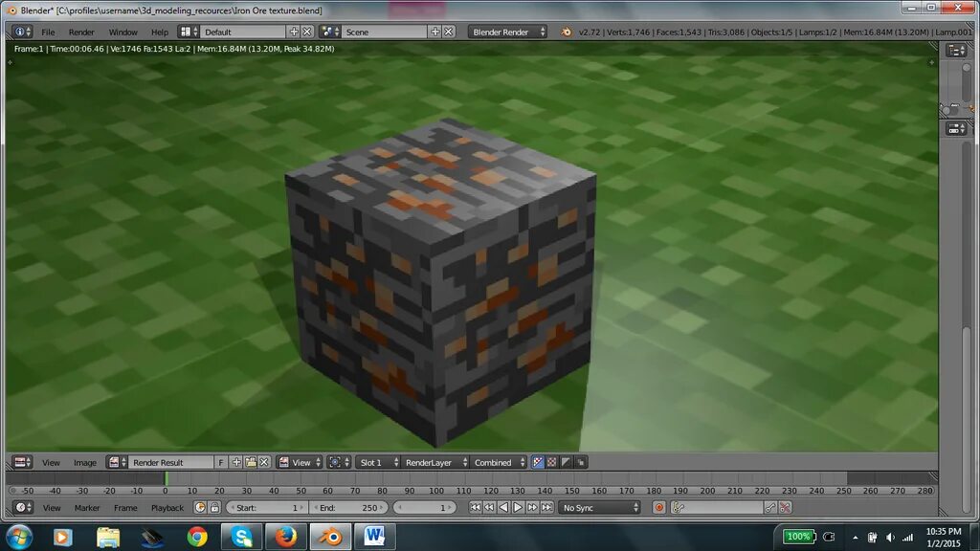This screenshot has width=980, height=551.
Task: Add a new scene with plus icon
Action: (435, 32)
